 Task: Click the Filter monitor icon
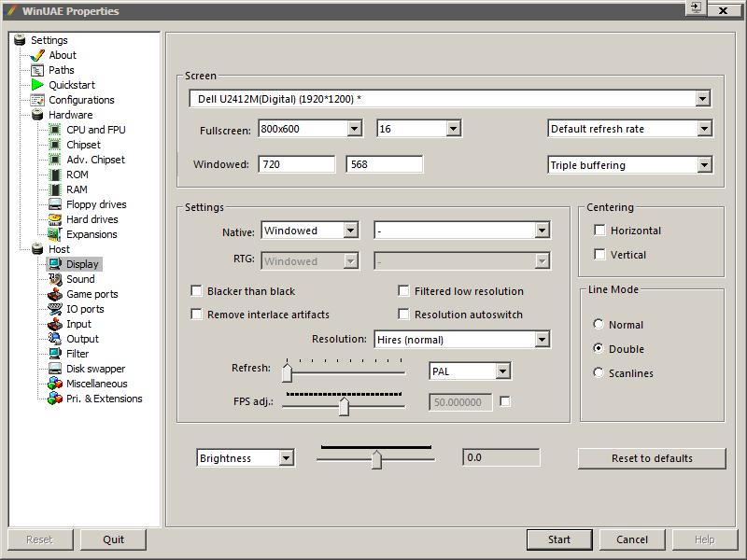(x=55, y=354)
